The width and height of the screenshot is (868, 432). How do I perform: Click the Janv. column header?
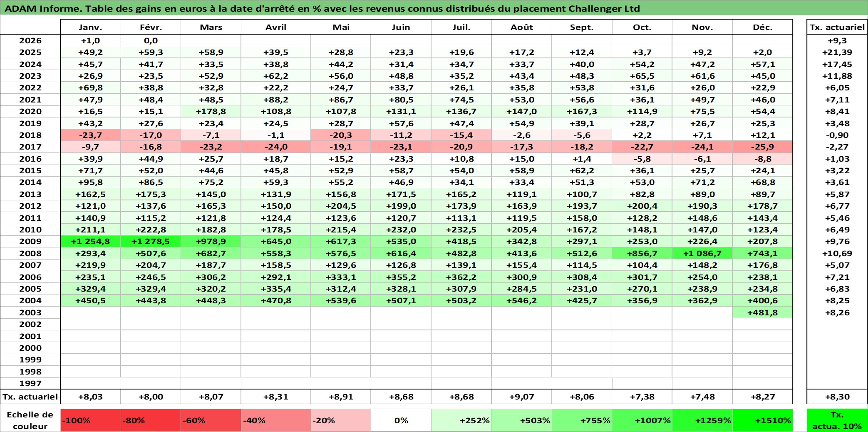(x=90, y=27)
